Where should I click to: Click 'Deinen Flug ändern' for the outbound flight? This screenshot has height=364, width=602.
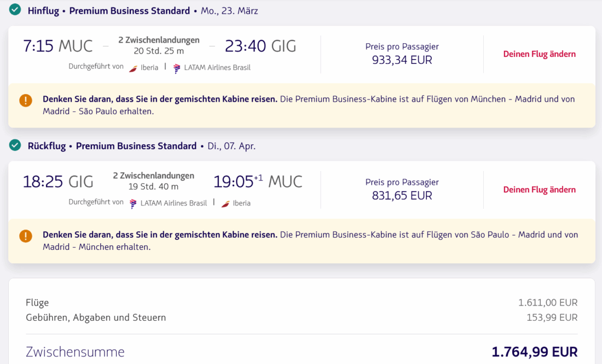tap(539, 54)
